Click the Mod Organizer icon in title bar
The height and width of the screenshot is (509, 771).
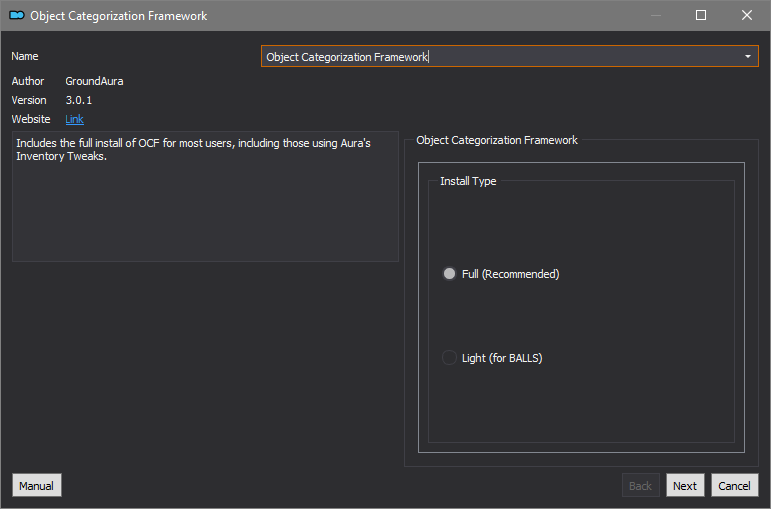(17, 15)
